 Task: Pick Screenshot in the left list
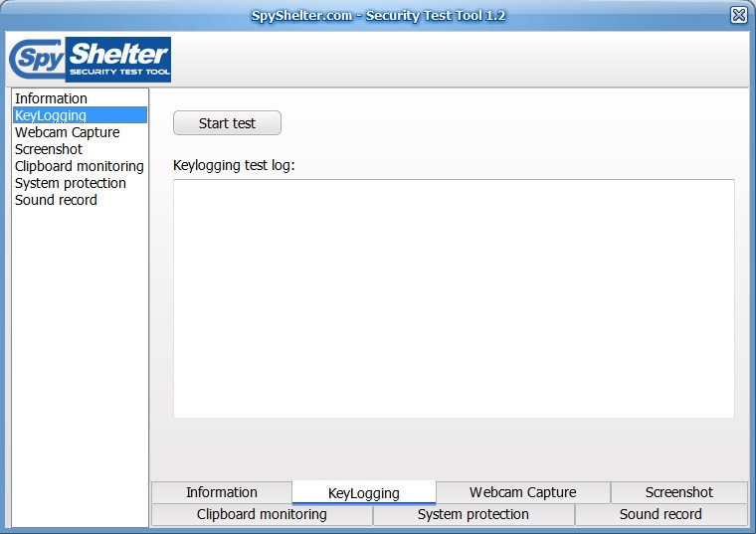80,149
